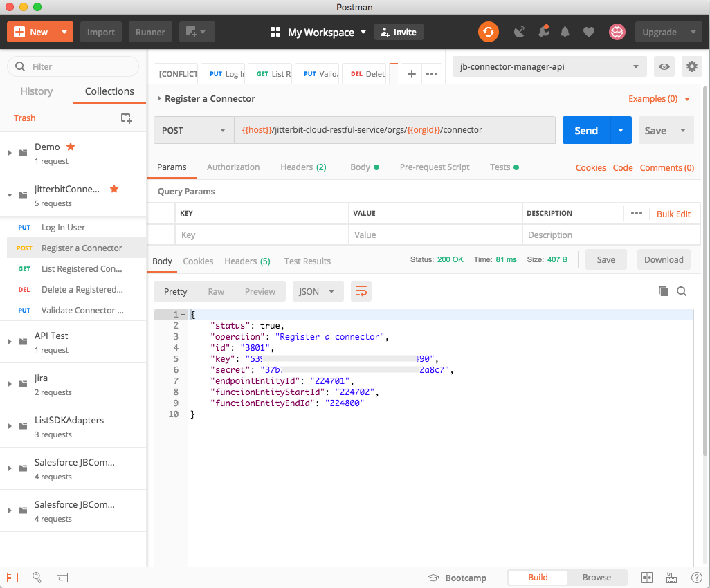Viewport: 710px width, 588px height.
Task: Click the Bulk Edit link
Action: pos(673,214)
